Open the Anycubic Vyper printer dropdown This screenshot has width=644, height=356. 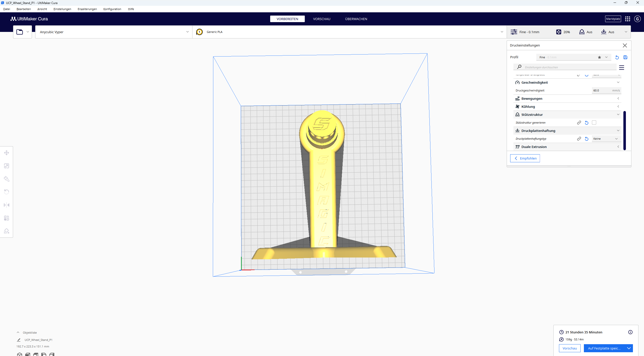click(114, 32)
